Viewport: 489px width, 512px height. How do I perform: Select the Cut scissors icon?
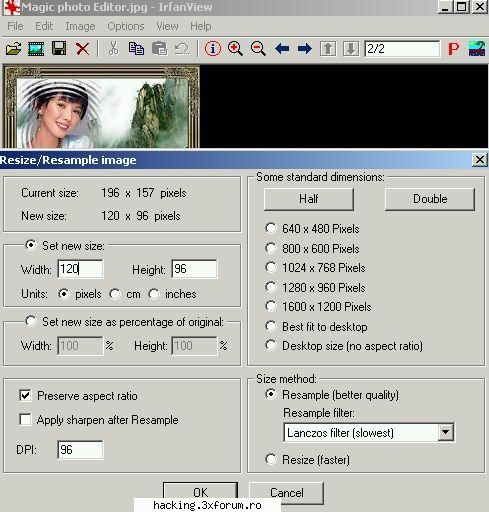[113, 49]
